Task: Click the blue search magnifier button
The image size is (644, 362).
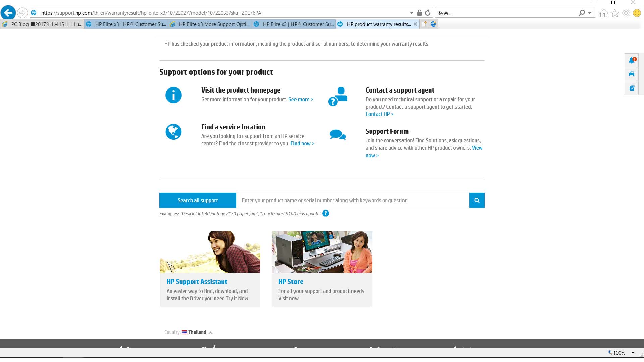Action: pyautogui.click(x=477, y=200)
